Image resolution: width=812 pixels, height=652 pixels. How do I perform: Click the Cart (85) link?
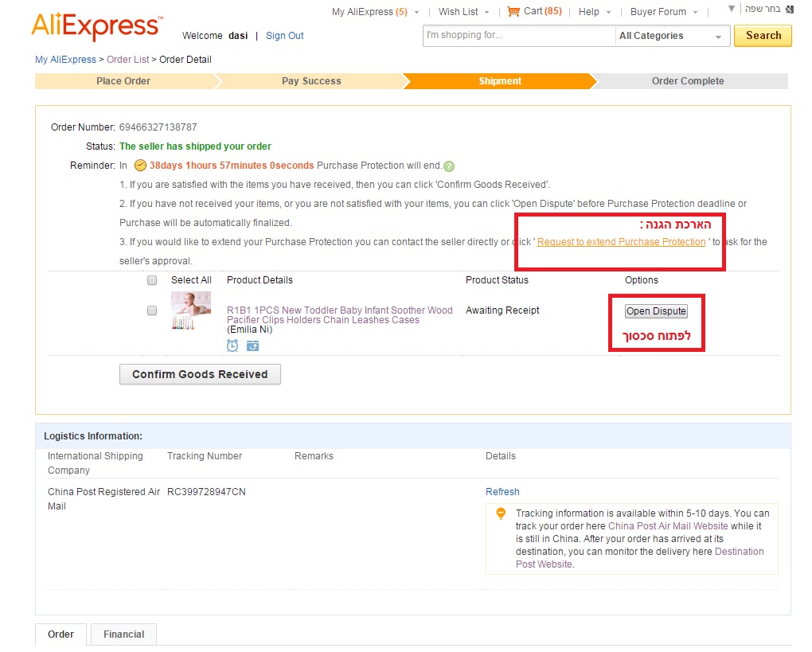pyautogui.click(x=542, y=11)
